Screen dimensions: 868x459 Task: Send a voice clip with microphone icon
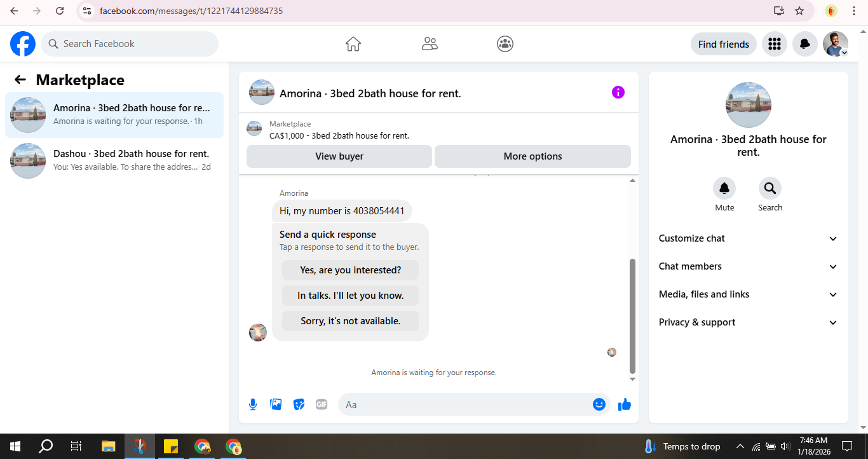(x=253, y=404)
